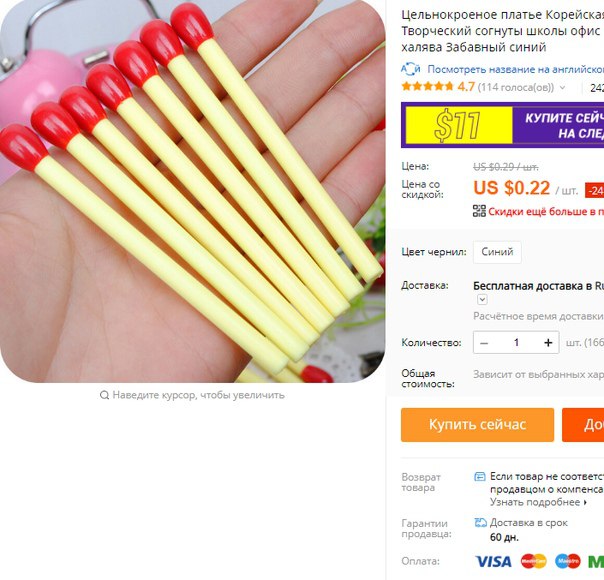This screenshot has width=604, height=580.
Task: Open the shipping options dropdown arrow
Action: point(482,300)
